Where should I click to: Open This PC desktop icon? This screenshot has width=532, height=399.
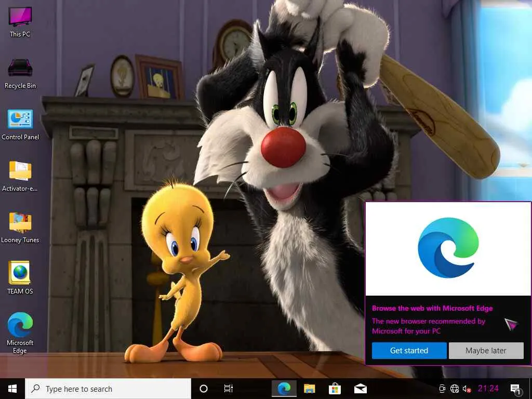[20, 21]
